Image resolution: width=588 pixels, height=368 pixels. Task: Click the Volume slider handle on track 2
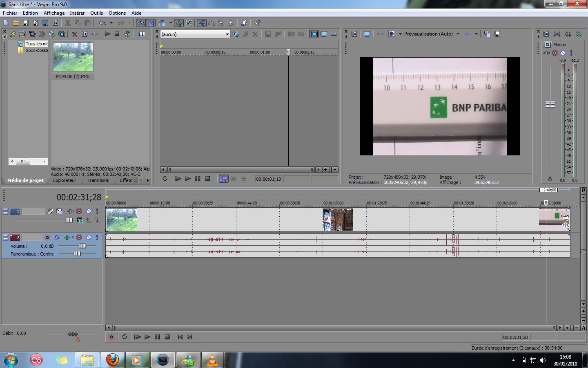(x=82, y=246)
